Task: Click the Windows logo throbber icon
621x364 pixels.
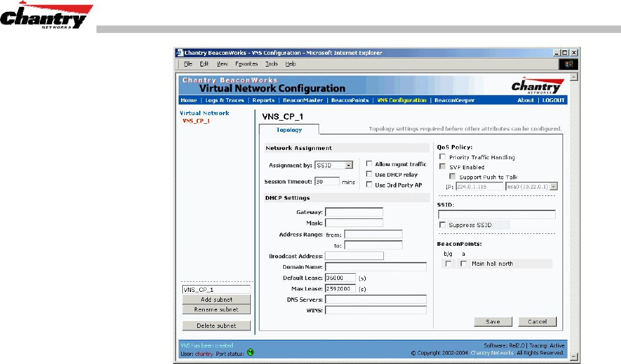Action: (568, 64)
